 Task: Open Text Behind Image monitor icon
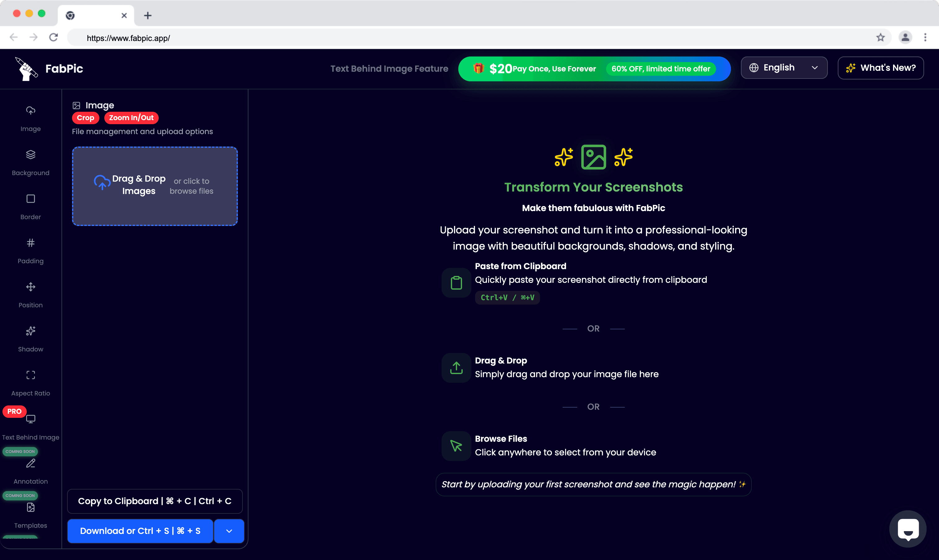coord(30,419)
